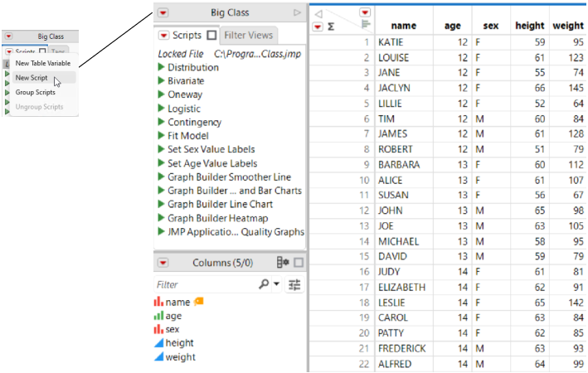Run the Distribution script

[x=161, y=67]
